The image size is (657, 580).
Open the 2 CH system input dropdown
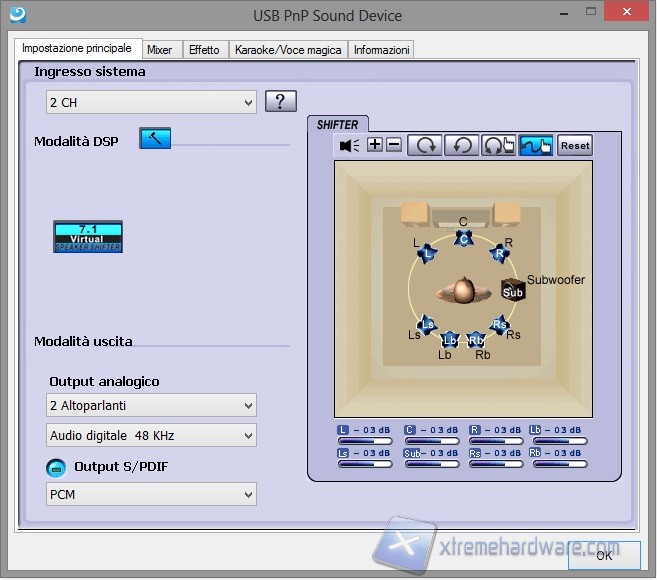pos(151,102)
